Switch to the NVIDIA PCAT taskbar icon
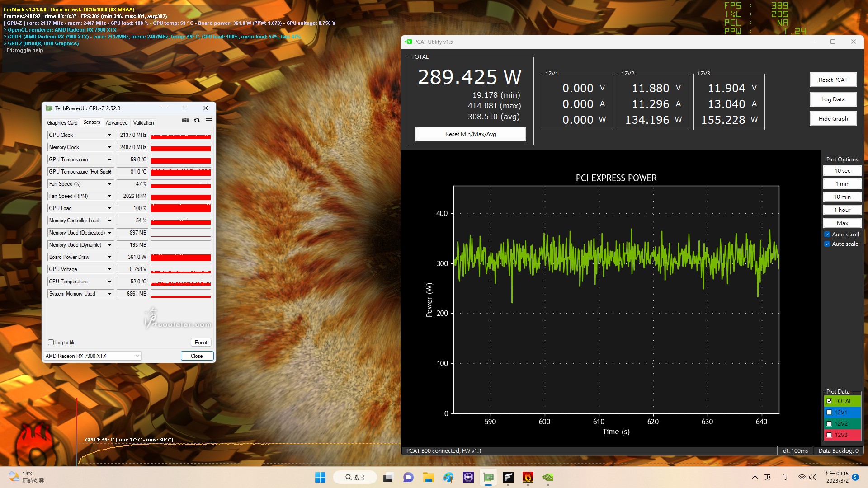Screen dimensions: 868x488 tap(548, 477)
